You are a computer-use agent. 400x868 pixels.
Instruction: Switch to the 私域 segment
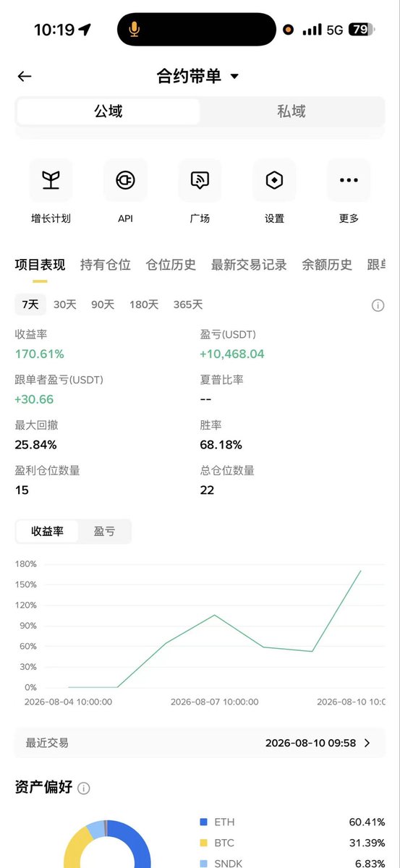(292, 111)
